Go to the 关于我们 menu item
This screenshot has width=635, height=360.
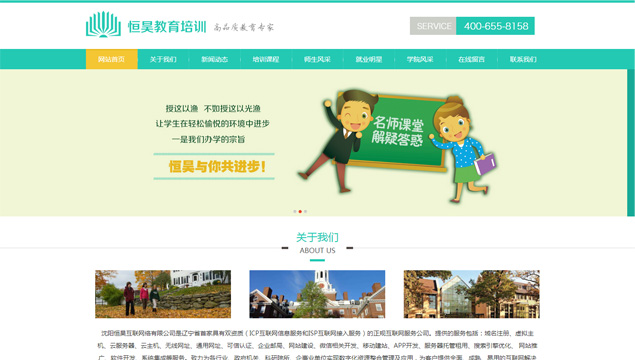pos(163,59)
